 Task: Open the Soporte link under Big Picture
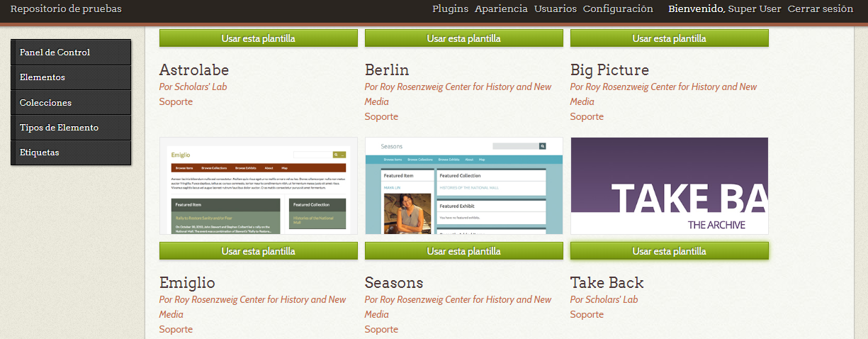coord(587,116)
